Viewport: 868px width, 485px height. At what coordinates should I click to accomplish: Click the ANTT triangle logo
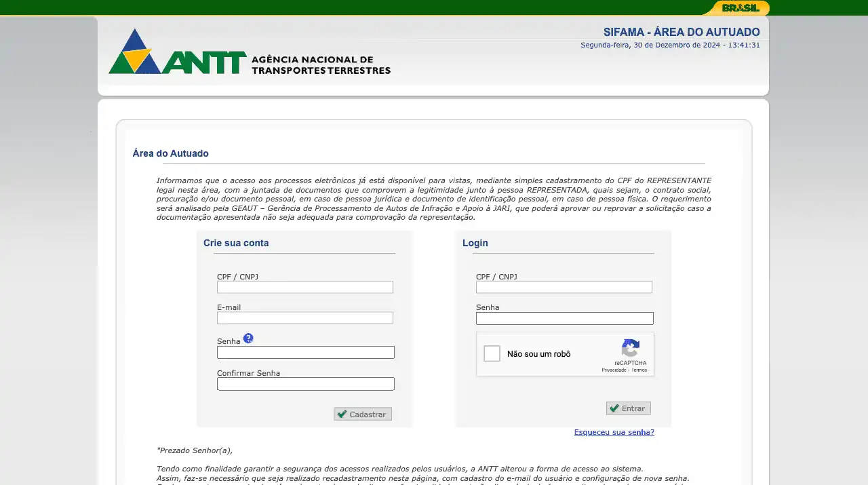click(135, 52)
